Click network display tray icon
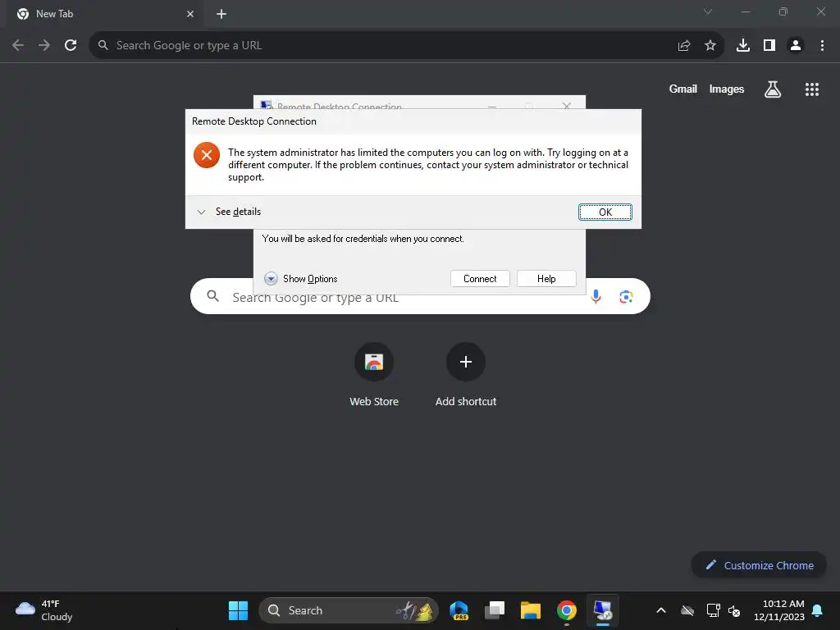 tap(713, 610)
